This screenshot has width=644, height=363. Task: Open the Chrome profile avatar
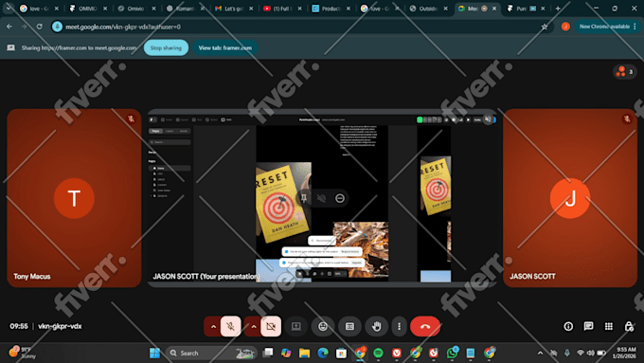[565, 27]
